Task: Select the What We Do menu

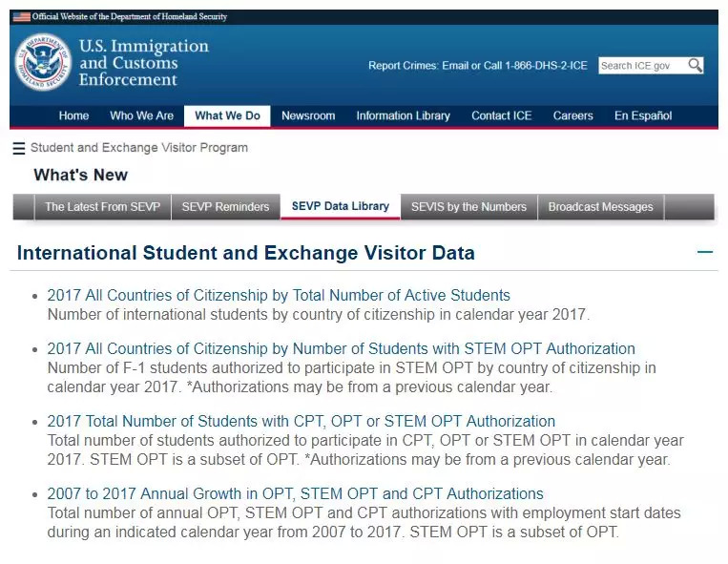Action: (227, 116)
